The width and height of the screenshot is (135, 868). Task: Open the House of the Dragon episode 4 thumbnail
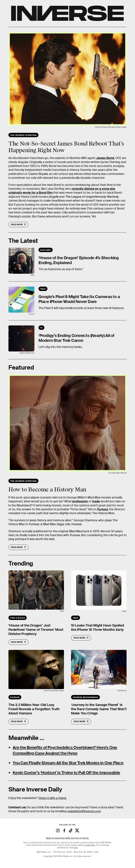[21, 260]
